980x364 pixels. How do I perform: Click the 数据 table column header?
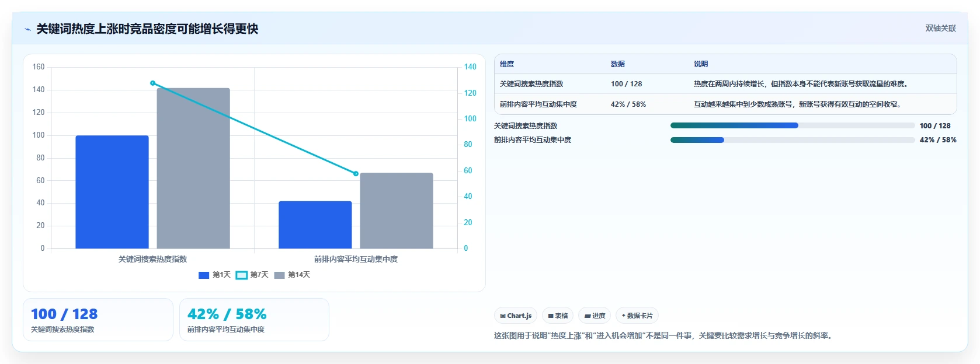(x=618, y=64)
